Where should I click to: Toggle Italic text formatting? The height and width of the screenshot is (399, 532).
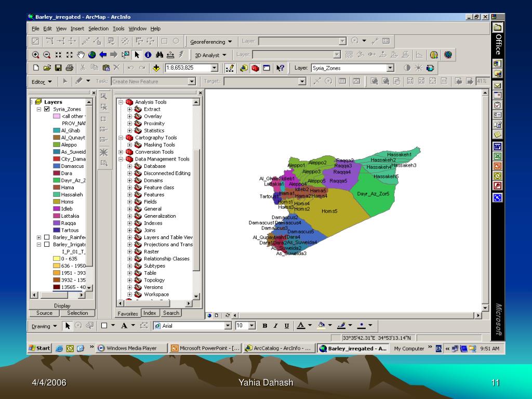(275, 326)
